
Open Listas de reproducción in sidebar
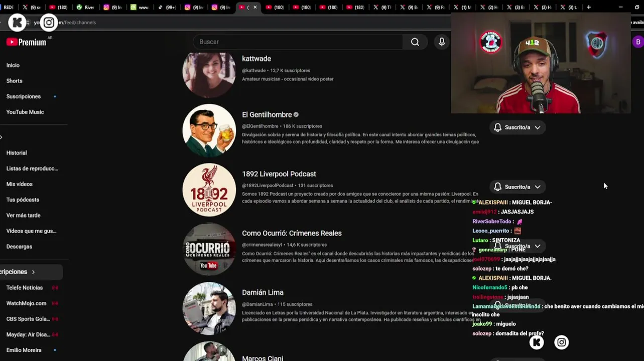click(32, 168)
